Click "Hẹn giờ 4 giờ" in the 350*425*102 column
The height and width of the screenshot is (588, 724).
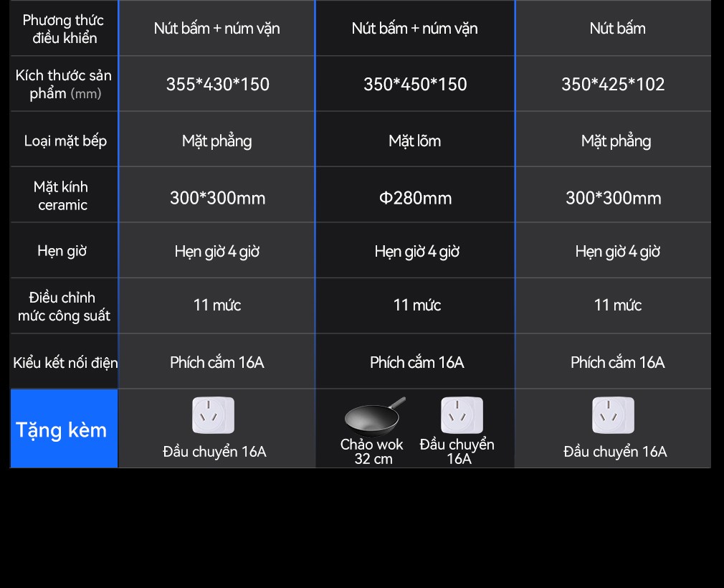[x=617, y=252]
